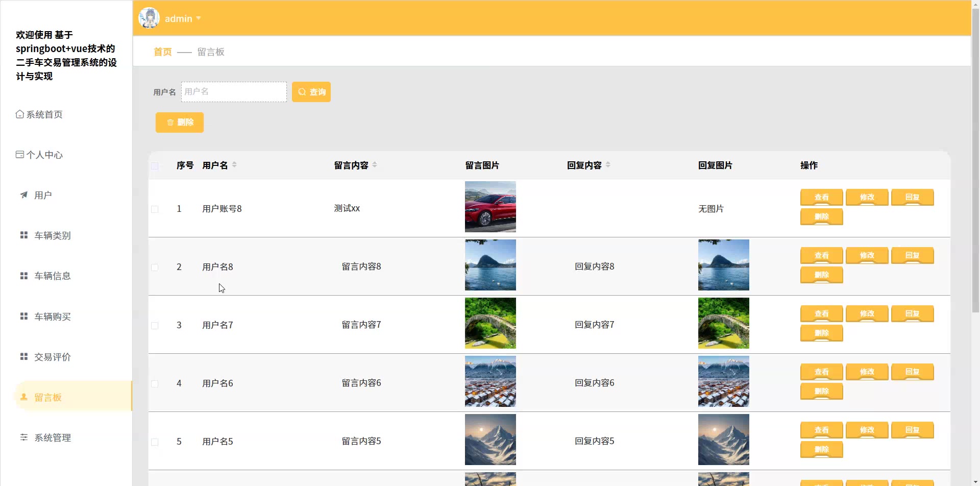This screenshot has width=980, height=486.
Task: Sort by 留言内容 column sort arrows
Action: click(375, 165)
